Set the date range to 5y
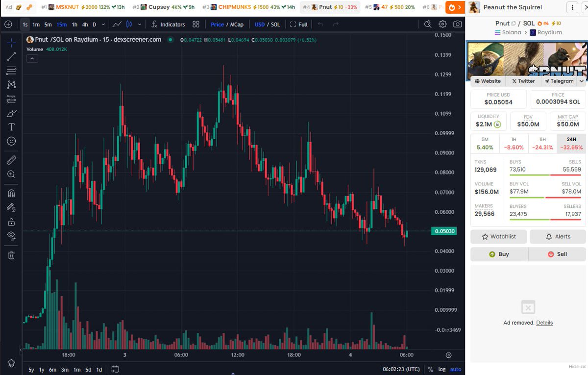The image size is (588, 375). pos(31,370)
